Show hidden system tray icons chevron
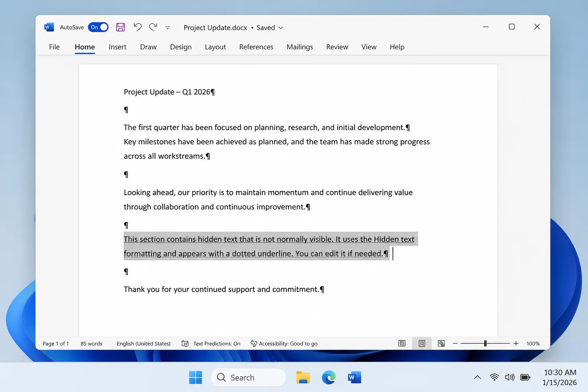The image size is (588, 392). pos(477,377)
